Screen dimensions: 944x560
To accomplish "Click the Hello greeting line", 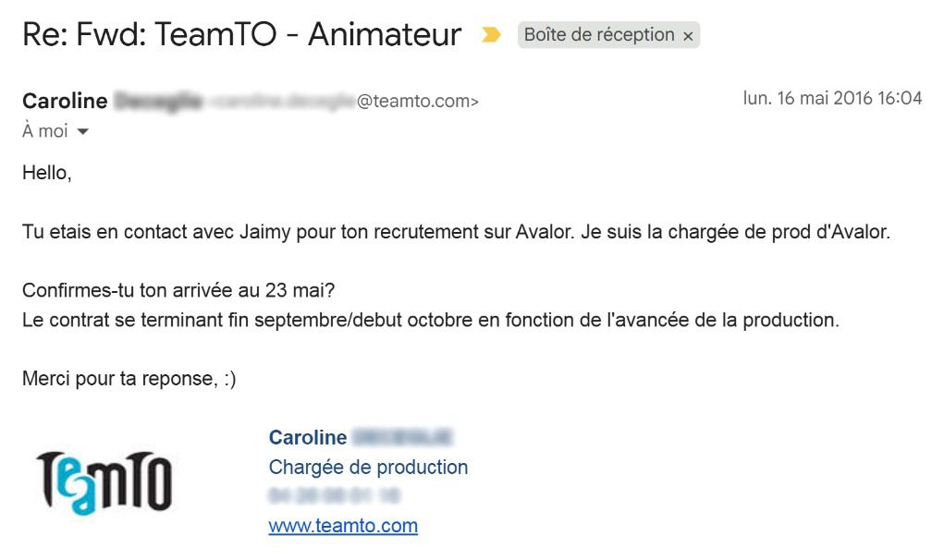I will (47, 173).
